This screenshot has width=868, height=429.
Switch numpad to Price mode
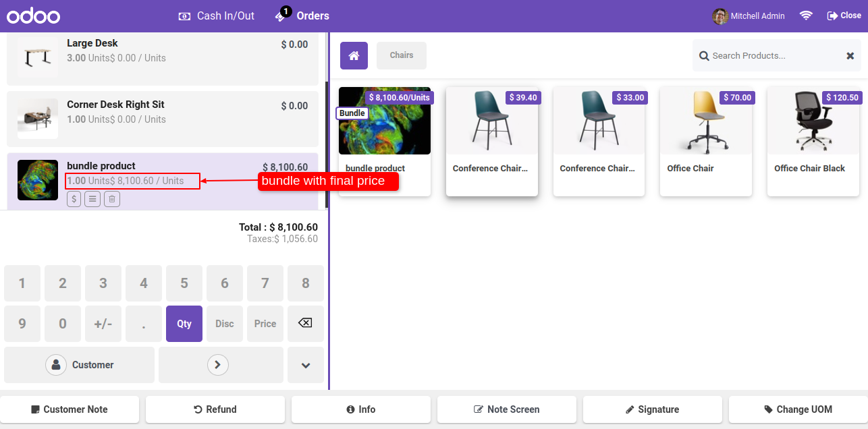pos(265,324)
